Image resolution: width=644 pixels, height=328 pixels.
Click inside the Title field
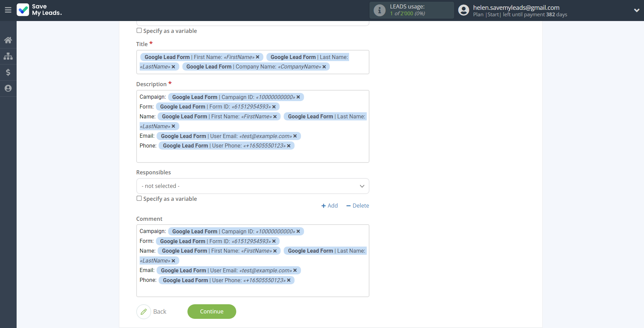click(253, 62)
